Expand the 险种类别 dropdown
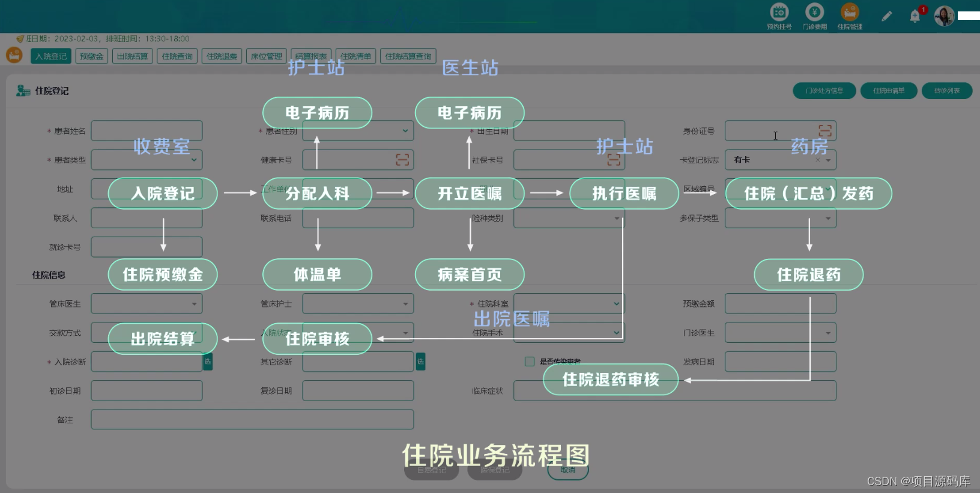The height and width of the screenshot is (493, 980). 617,218
